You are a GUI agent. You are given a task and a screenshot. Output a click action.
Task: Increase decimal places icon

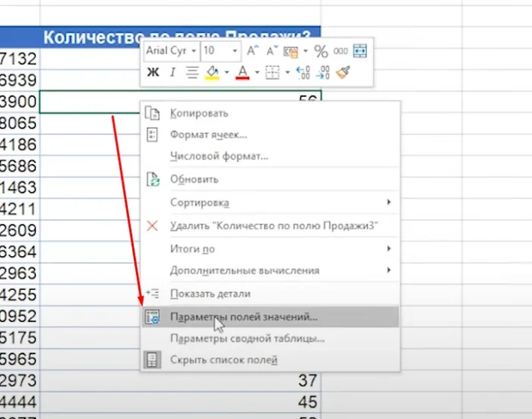302,73
